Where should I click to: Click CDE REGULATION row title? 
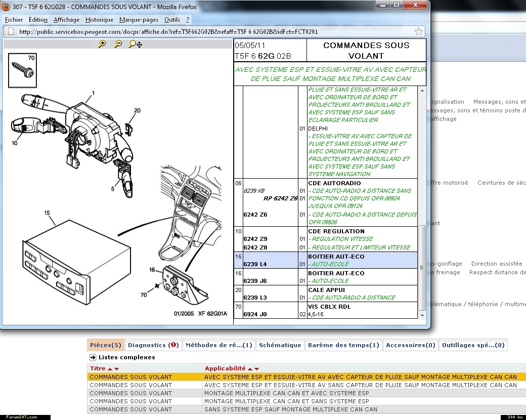click(x=336, y=231)
